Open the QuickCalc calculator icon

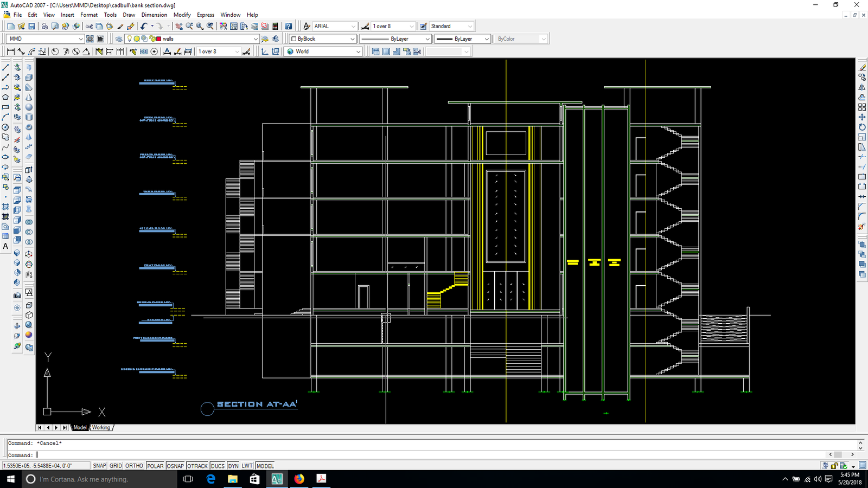click(275, 26)
